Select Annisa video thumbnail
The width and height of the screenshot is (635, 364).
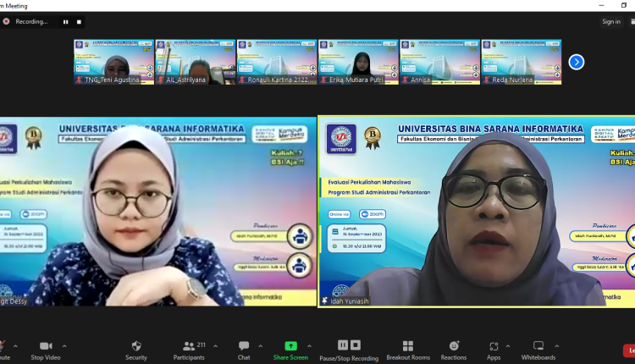pyautogui.click(x=439, y=62)
